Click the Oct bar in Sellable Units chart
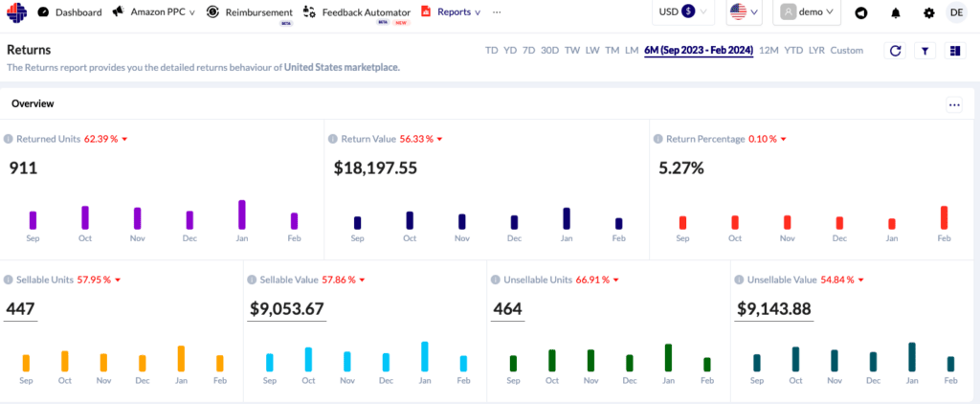 point(64,362)
